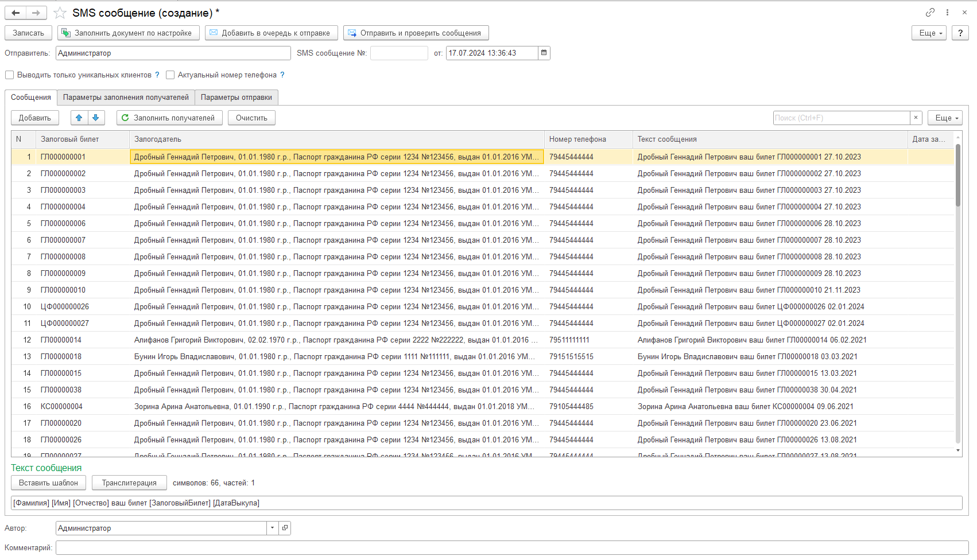The image size is (977, 560).
Task: Focus the 'SMS сообщение №' field
Action: point(399,53)
